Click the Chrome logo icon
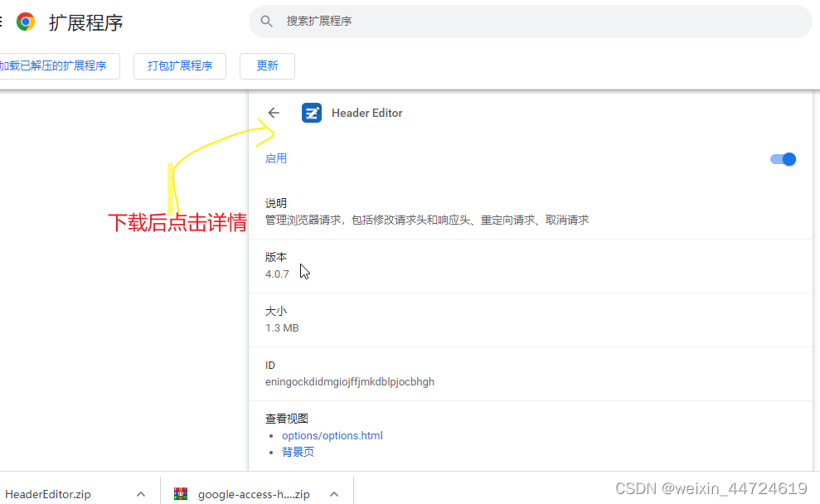The image size is (820, 504). pyautogui.click(x=26, y=21)
